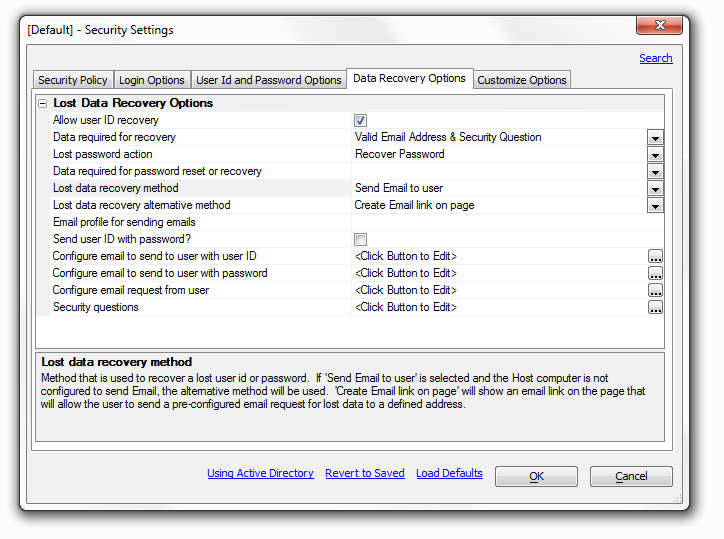Expand Data required for password reset dropdown
The height and width of the screenshot is (539, 724).
(655, 172)
